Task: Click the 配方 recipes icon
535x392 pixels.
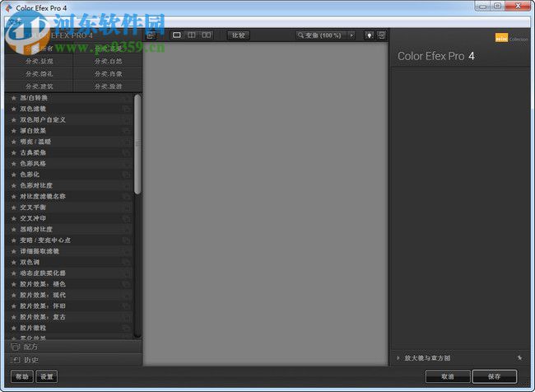Action: 16,347
